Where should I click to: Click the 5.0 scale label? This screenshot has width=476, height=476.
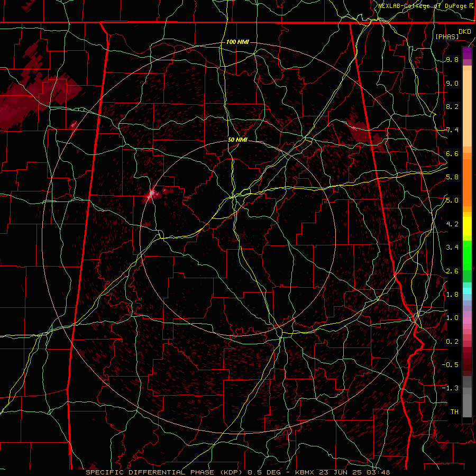click(452, 200)
